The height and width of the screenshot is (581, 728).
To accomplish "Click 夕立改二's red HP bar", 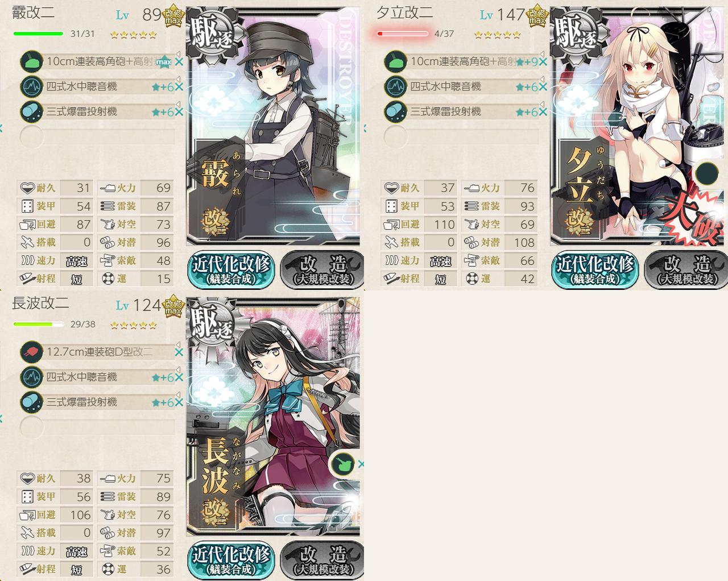I will (x=402, y=34).
